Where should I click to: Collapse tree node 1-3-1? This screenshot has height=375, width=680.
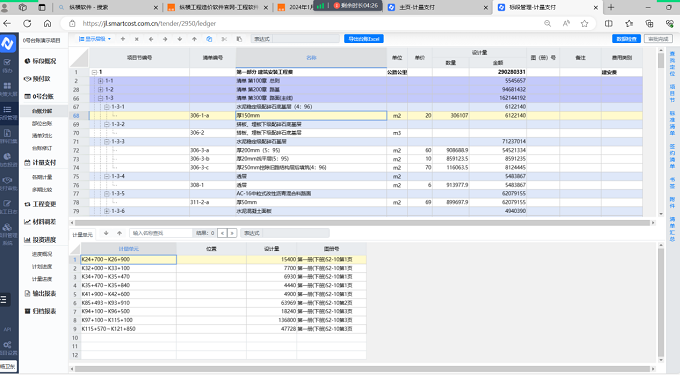[x=107, y=107]
